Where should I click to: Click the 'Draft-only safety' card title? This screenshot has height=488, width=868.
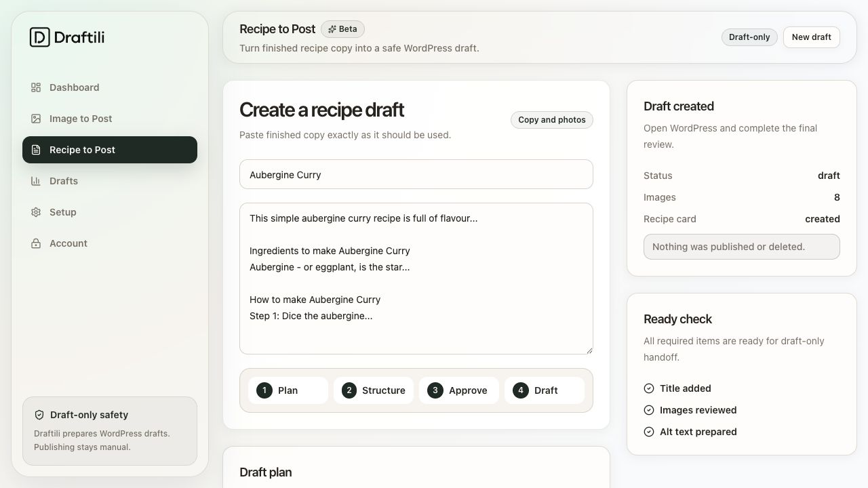pos(89,415)
